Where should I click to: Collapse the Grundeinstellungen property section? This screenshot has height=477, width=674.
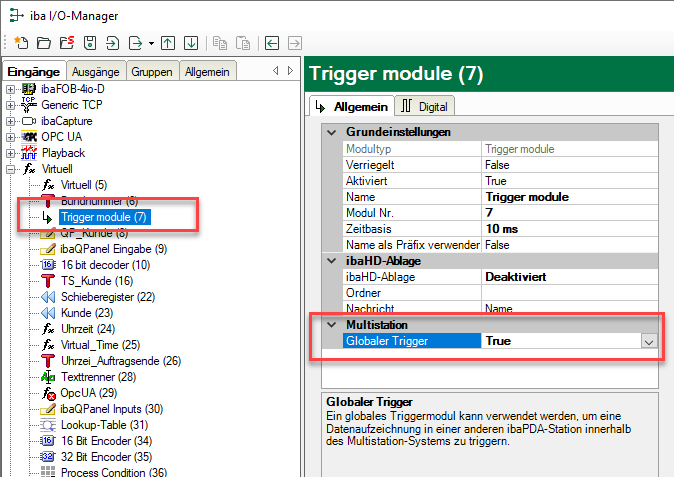point(331,132)
